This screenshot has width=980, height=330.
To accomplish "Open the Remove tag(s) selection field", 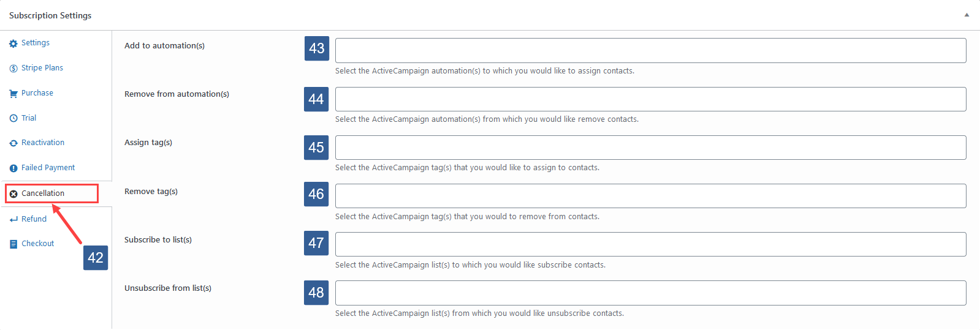I will click(650, 196).
